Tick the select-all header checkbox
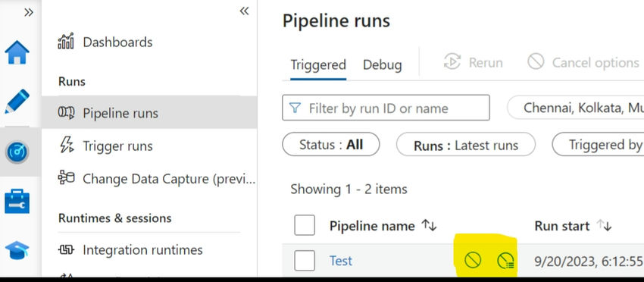644x282 pixels. point(305,225)
